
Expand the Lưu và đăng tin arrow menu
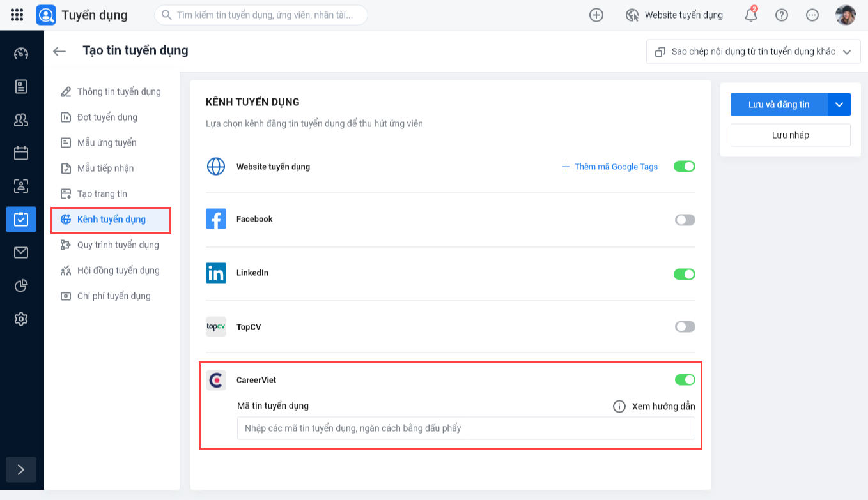839,105
